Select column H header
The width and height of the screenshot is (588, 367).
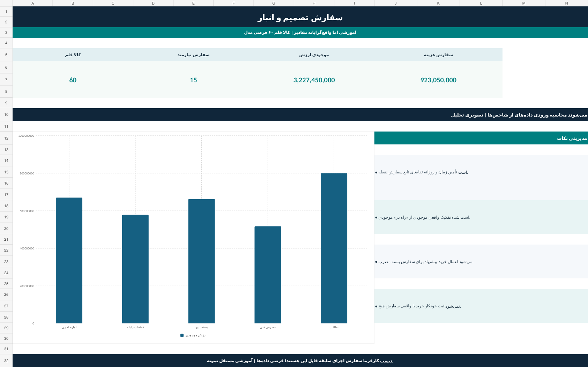(314, 3)
